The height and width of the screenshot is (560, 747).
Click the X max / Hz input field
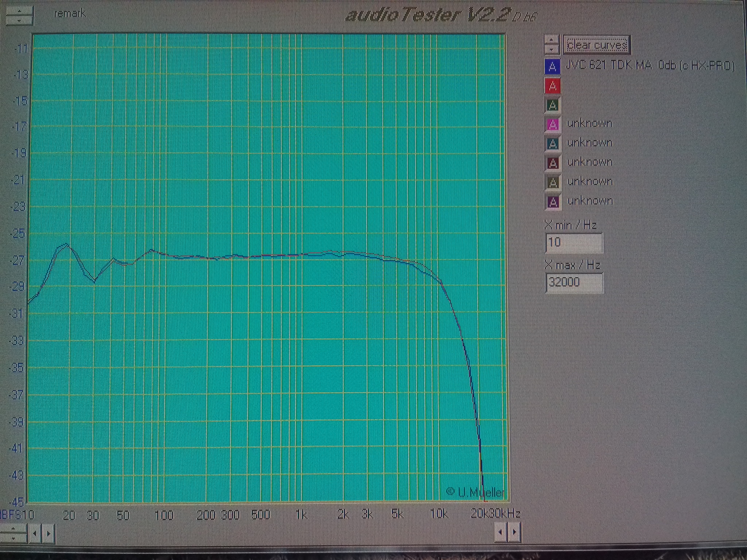[574, 282]
